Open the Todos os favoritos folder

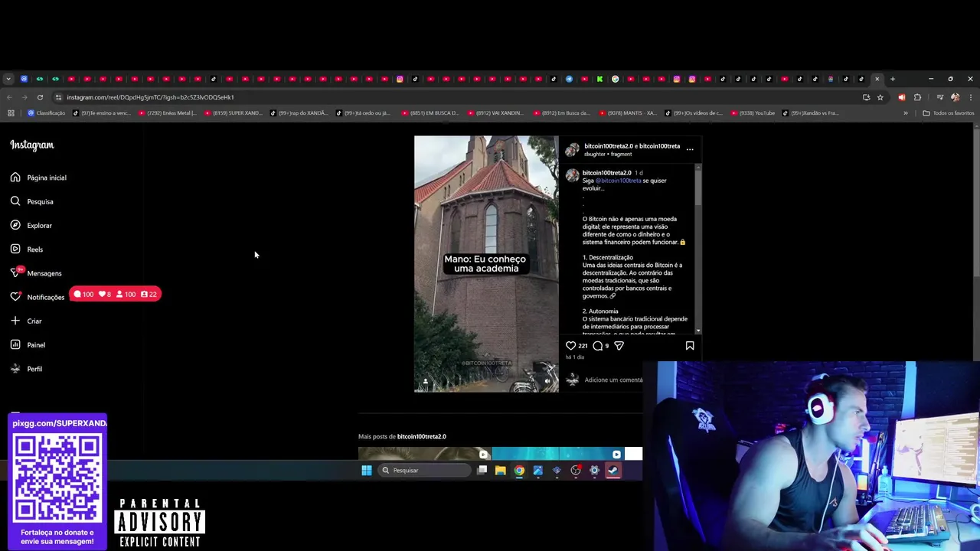coord(949,113)
